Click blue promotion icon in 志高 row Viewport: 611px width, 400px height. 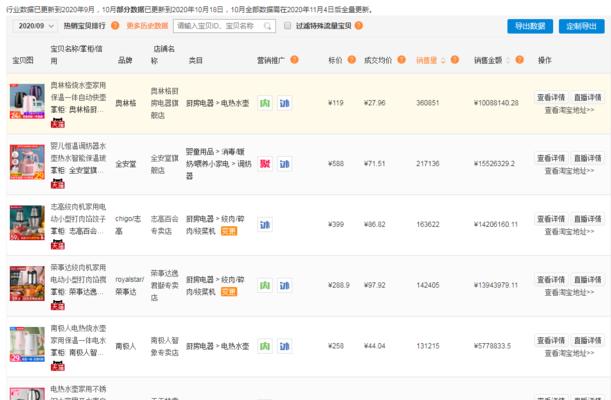point(265,225)
